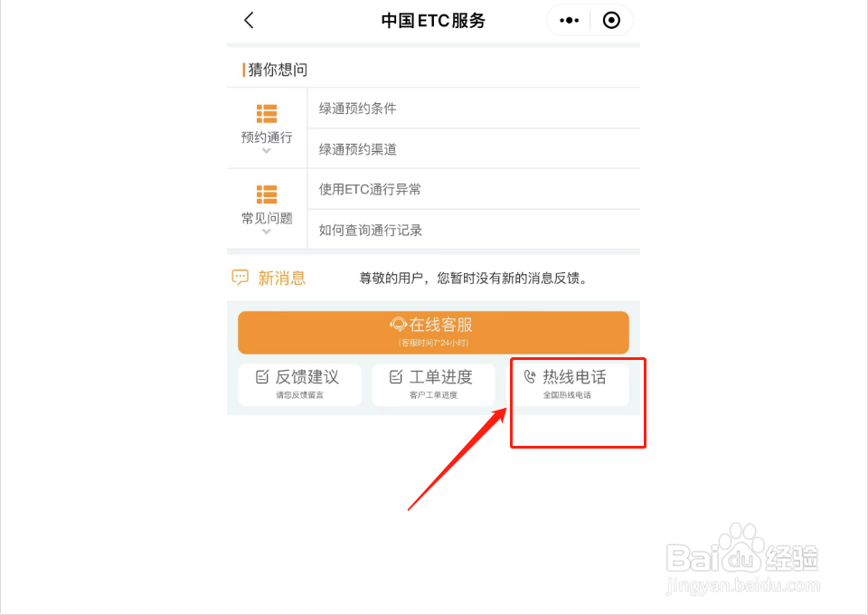The image size is (868, 615).
Task: Select 使用ETC通行异常 entry
Action: point(474,189)
